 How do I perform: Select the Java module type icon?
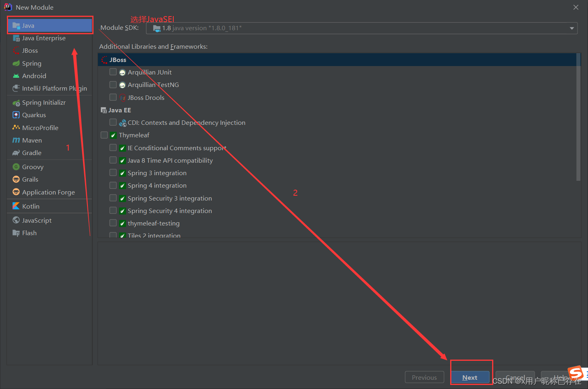(x=16, y=25)
